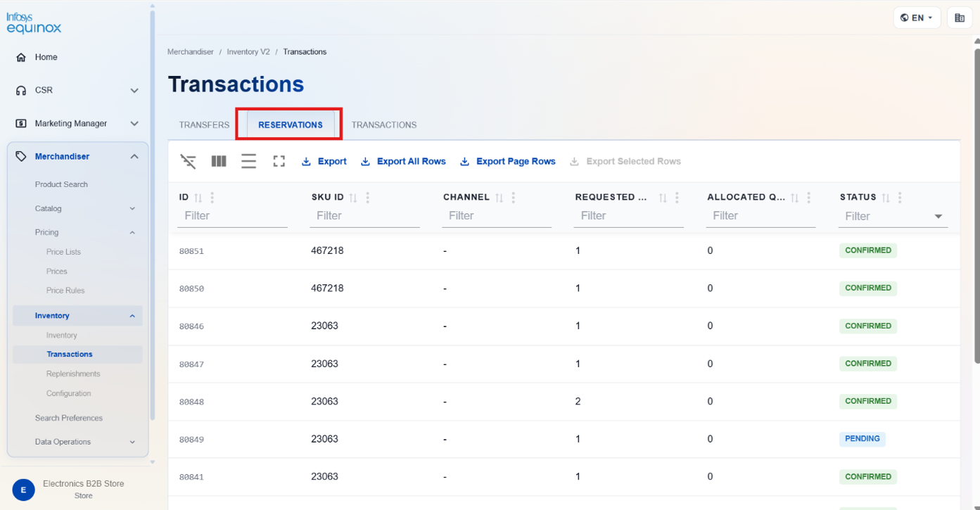Open Price Rules in sidebar
Viewport: 980px width, 510px height.
point(65,291)
